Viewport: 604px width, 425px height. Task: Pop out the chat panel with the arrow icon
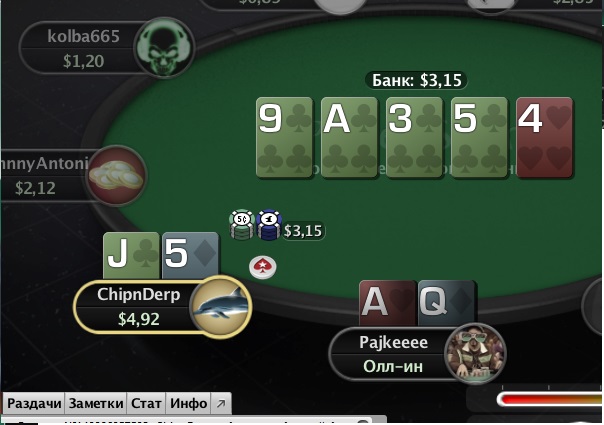[221, 403]
